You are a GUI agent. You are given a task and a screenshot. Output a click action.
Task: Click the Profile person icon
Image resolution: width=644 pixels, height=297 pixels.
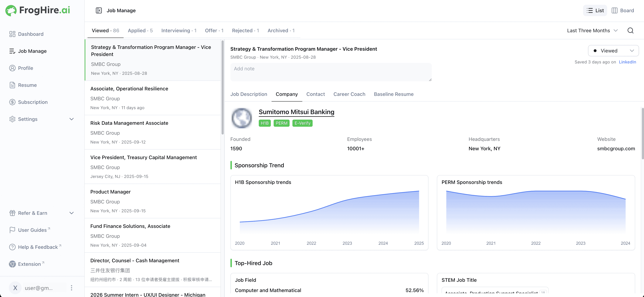12,68
